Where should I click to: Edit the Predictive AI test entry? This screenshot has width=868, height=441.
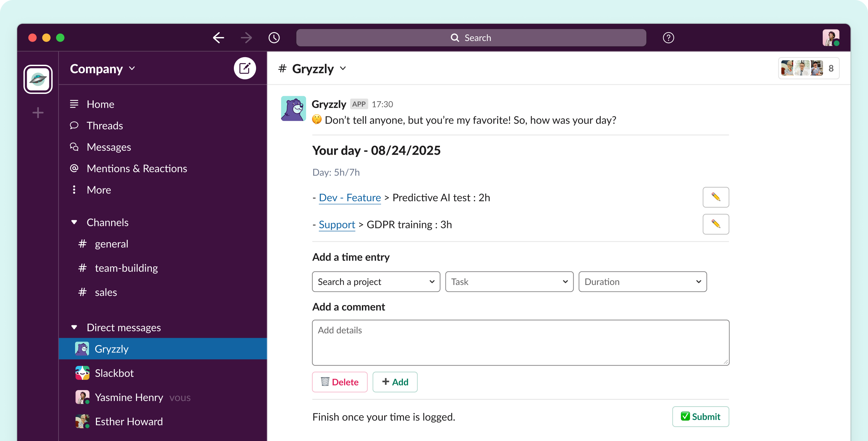click(716, 197)
